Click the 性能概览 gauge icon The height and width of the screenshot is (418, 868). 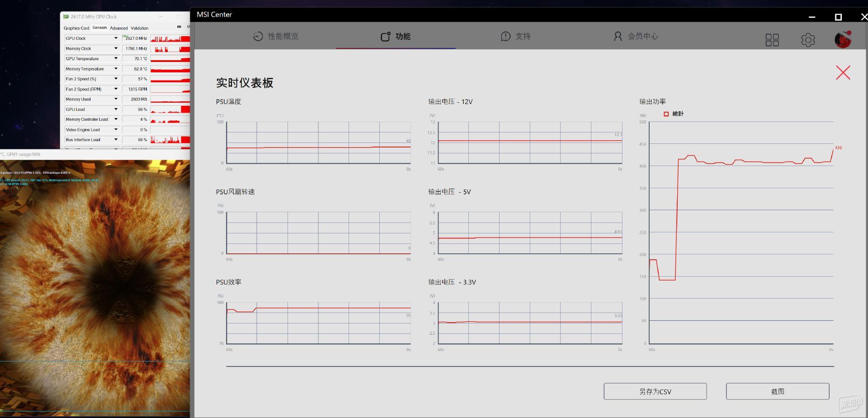pos(258,36)
